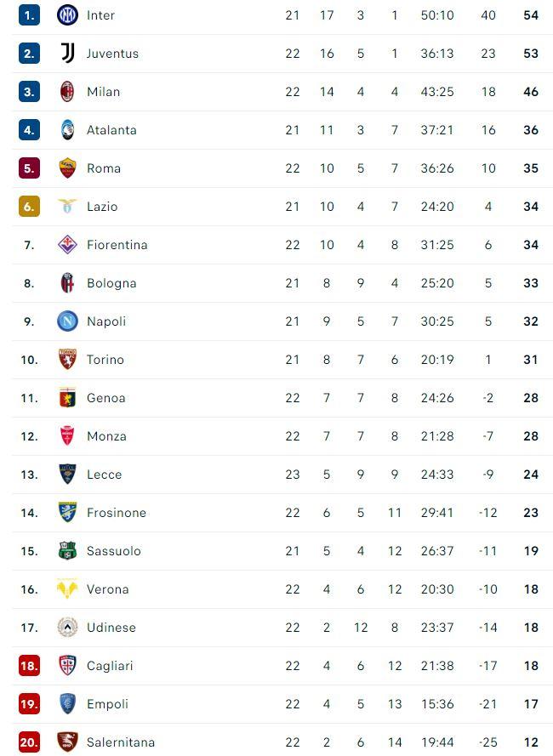Click Frosinone's goals value 29:41

(x=436, y=513)
